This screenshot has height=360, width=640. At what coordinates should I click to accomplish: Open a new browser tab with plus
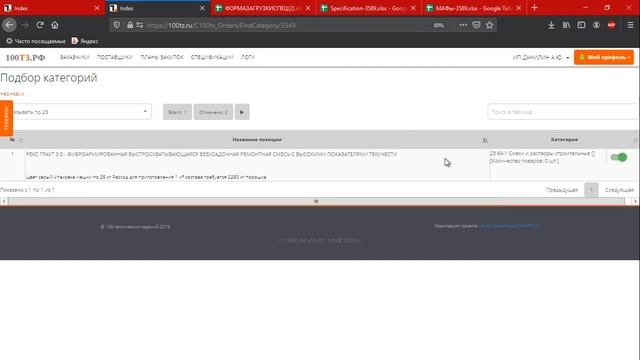(x=534, y=8)
